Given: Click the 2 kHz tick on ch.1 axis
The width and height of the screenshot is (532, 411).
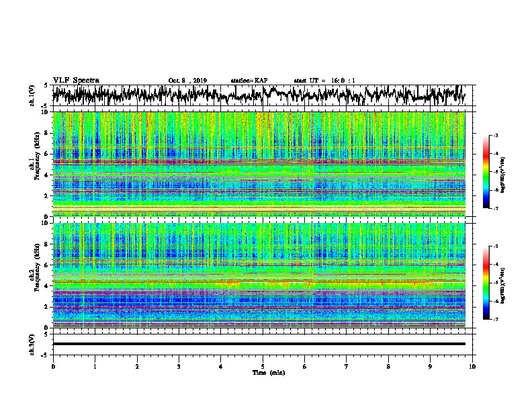Looking at the screenshot, I should coord(47,196).
